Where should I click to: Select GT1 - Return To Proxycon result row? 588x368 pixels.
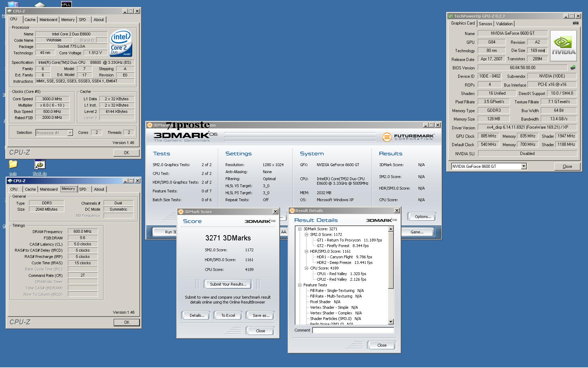(x=349, y=240)
